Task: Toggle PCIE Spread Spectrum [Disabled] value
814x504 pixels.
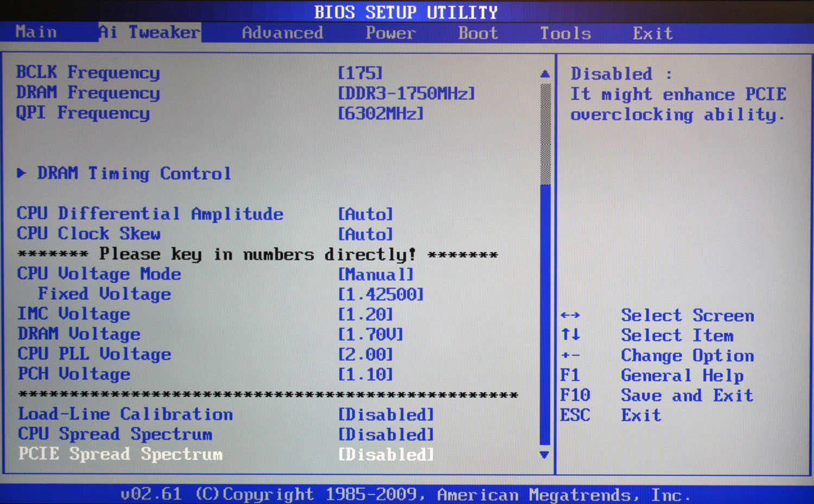Action: coord(386,455)
